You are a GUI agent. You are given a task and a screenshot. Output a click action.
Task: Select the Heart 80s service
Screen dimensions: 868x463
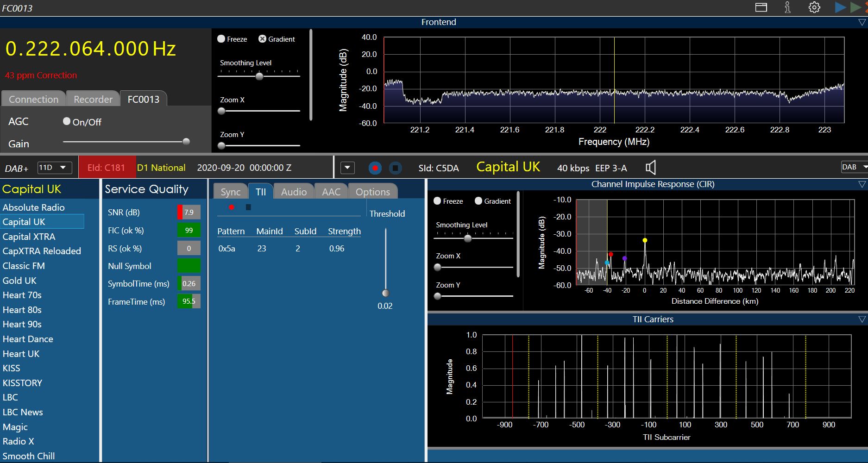pos(22,310)
